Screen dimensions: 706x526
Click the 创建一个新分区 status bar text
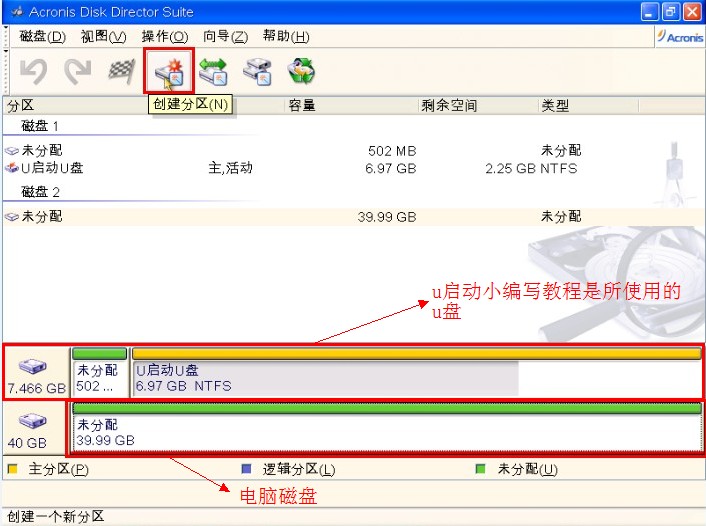(56, 517)
